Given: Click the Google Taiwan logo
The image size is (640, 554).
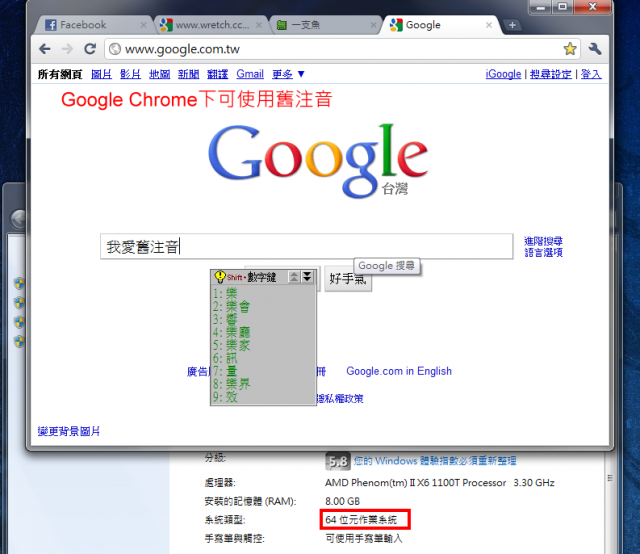Looking at the screenshot, I should pyautogui.click(x=318, y=161).
